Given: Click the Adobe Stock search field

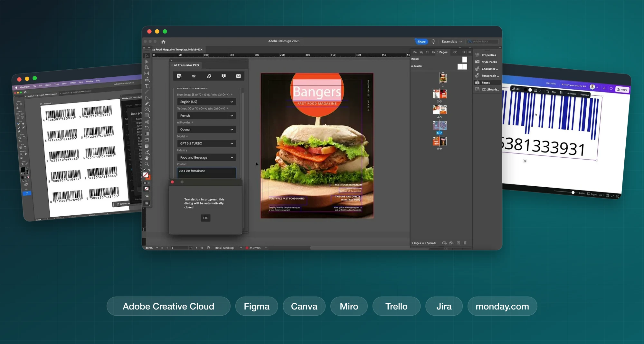Looking at the screenshot, I should 483,42.
